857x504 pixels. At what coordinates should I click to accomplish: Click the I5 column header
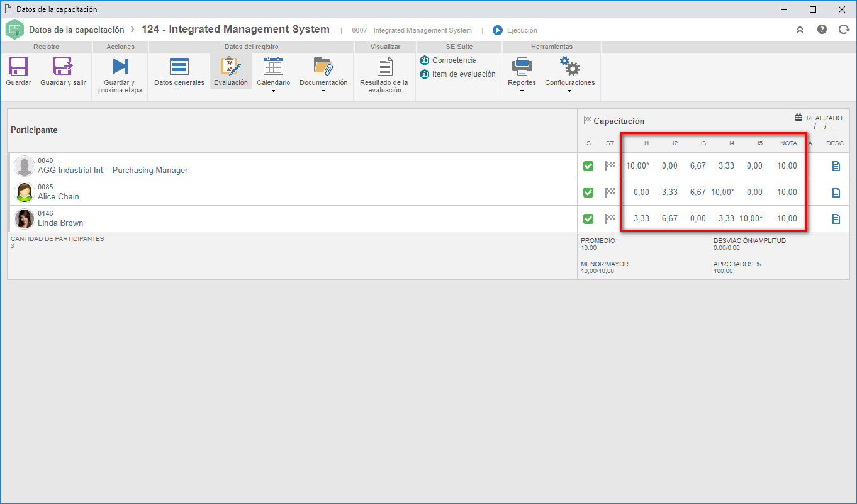coord(759,143)
